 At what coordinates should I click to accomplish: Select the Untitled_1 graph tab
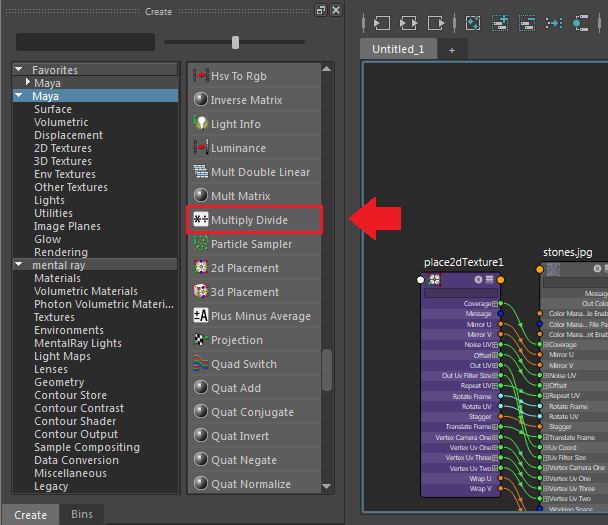tap(399, 49)
